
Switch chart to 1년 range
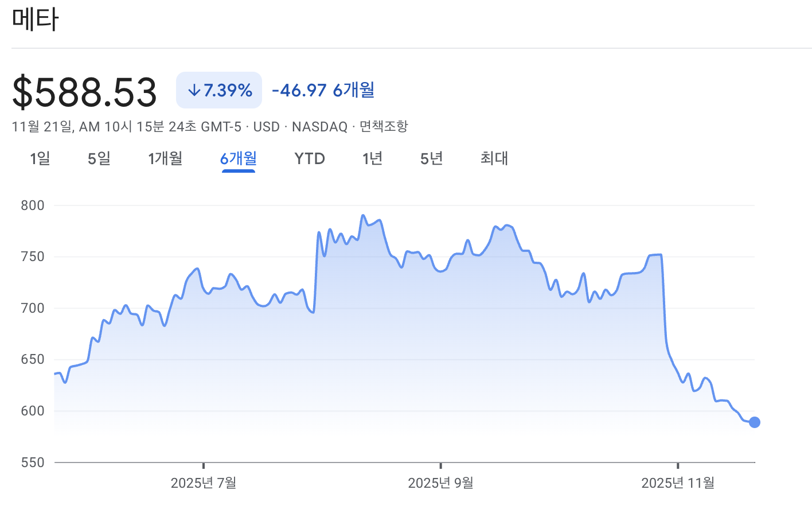point(373,158)
